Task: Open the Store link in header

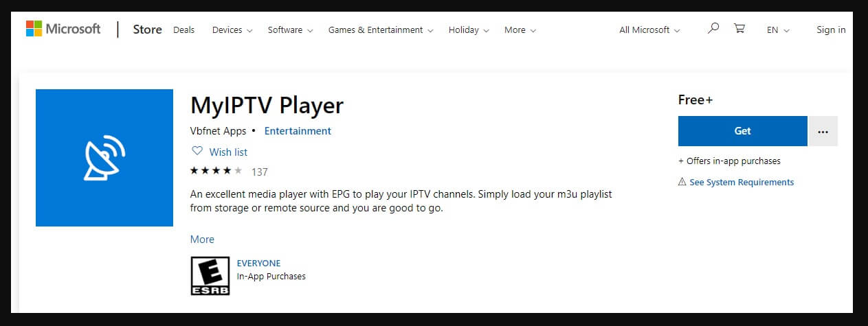Action: (x=147, y=30)
